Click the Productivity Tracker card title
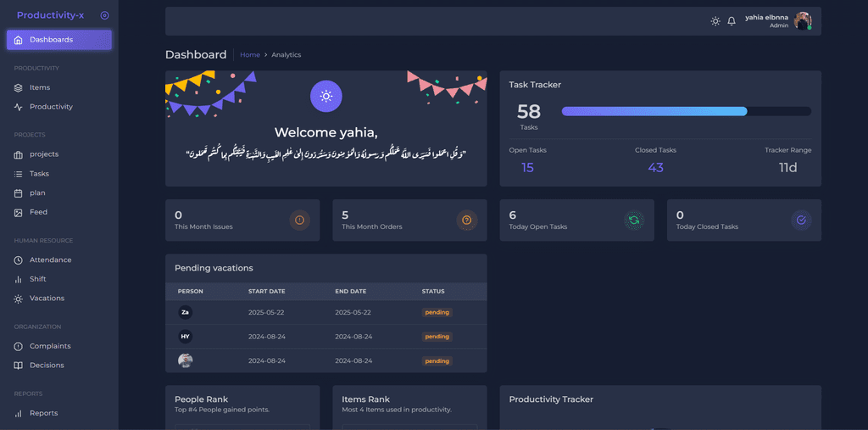This screenshot has height=430, width=868. point(551,399)
